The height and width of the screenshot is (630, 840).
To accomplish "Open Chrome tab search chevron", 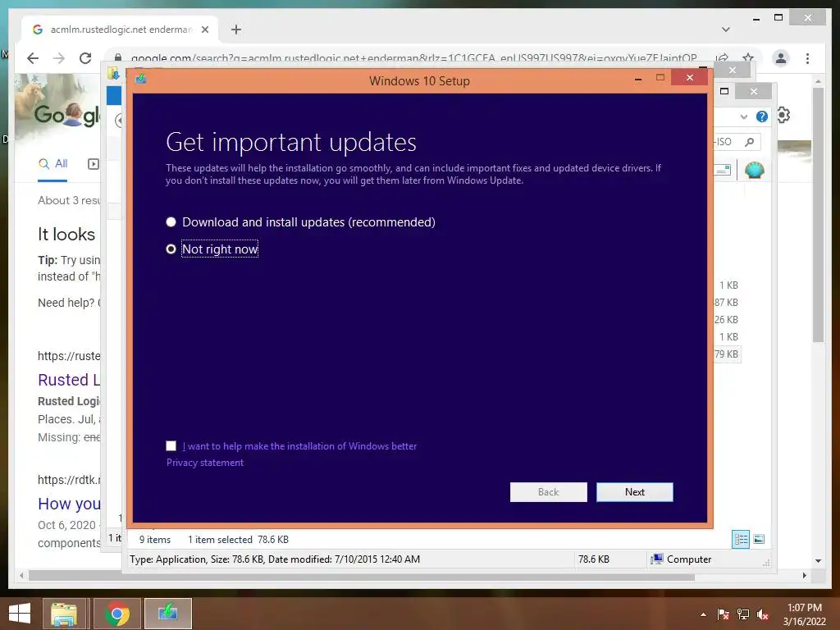I will point(726,30).
